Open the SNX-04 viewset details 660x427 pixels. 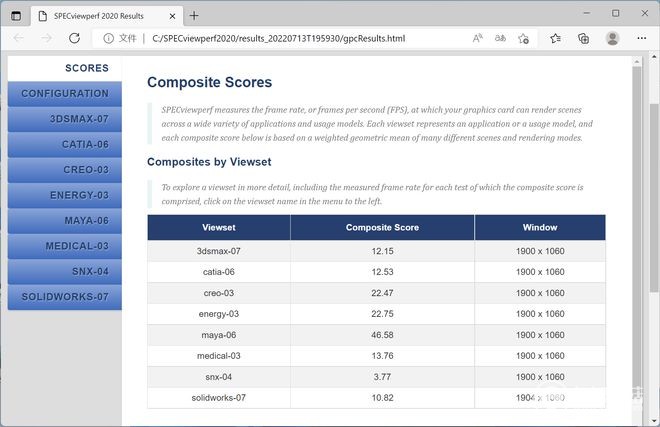point(65,272)
